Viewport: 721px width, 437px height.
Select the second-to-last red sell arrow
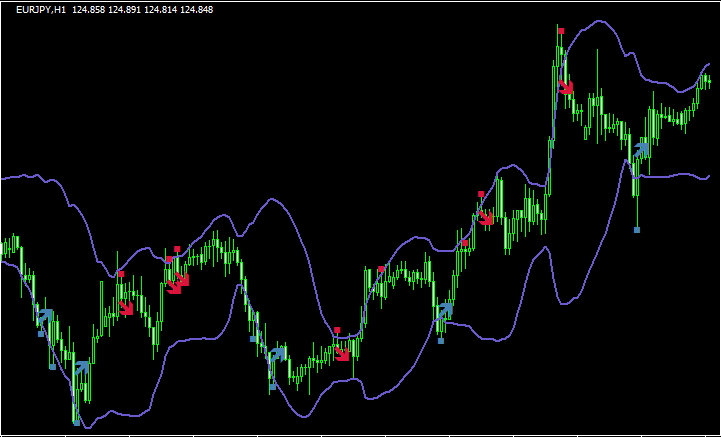click(486, 217)
